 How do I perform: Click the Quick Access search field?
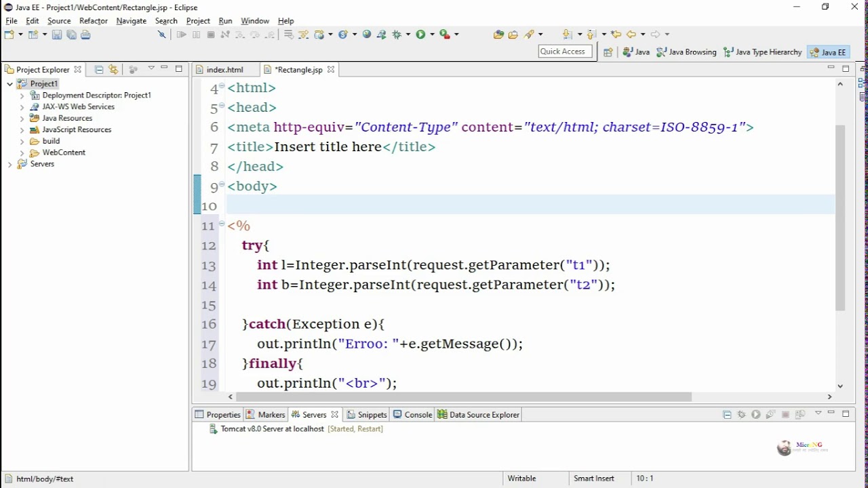tap(565, 52)
